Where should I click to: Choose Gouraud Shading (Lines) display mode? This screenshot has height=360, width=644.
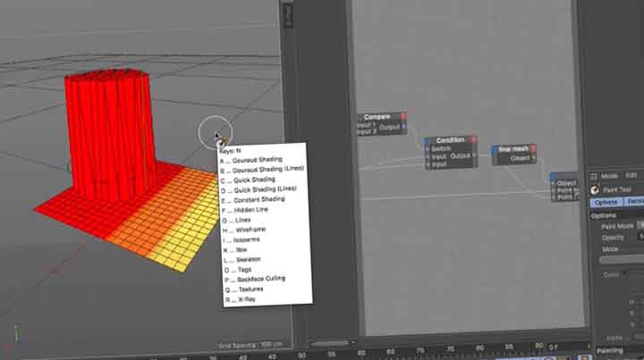(266, 170)
